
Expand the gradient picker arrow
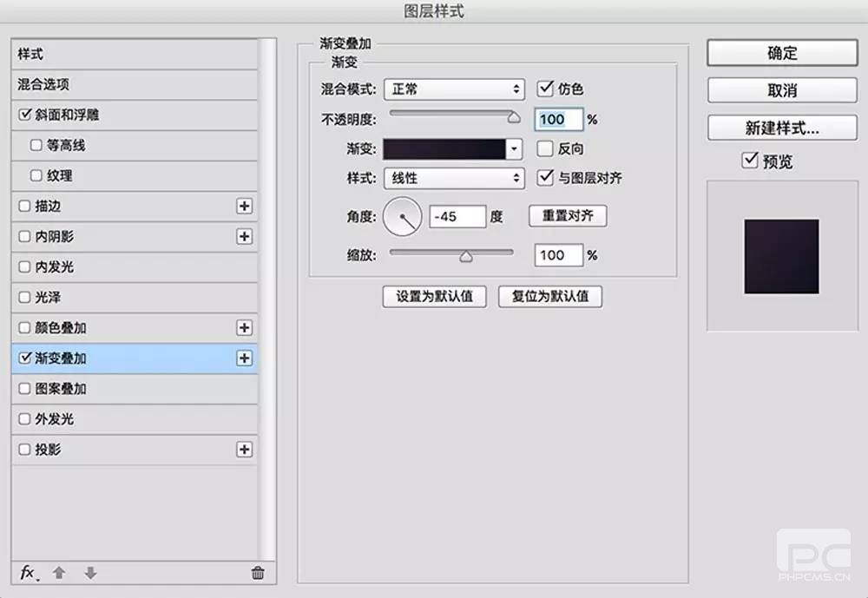pyautogui.click(x=515, y=149)
